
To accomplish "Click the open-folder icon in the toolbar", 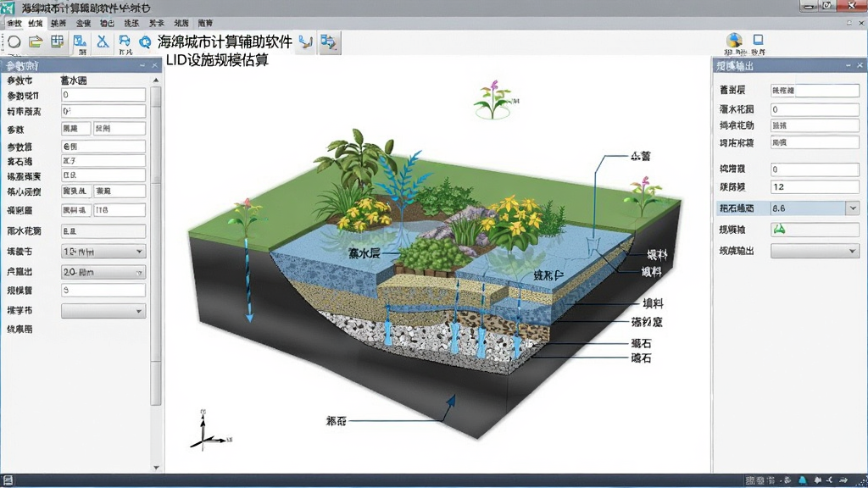I will pyautogui.click(x=36, y=42).
